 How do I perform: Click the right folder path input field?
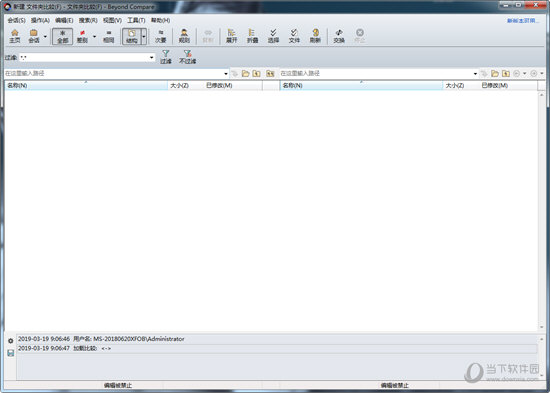point(376,73)
